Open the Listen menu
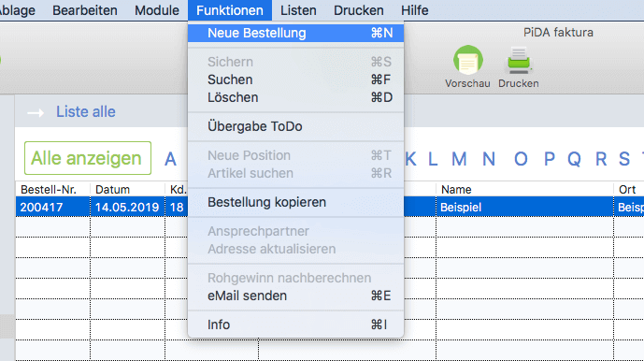644x361 pixels. click(298, 10)
